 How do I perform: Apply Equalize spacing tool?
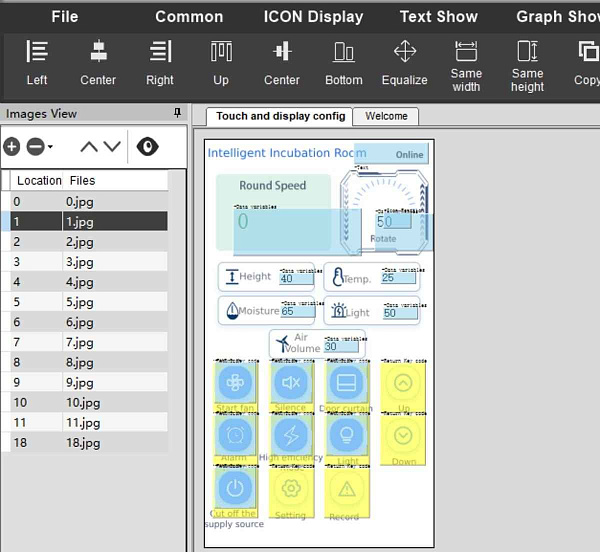[405, 62]
